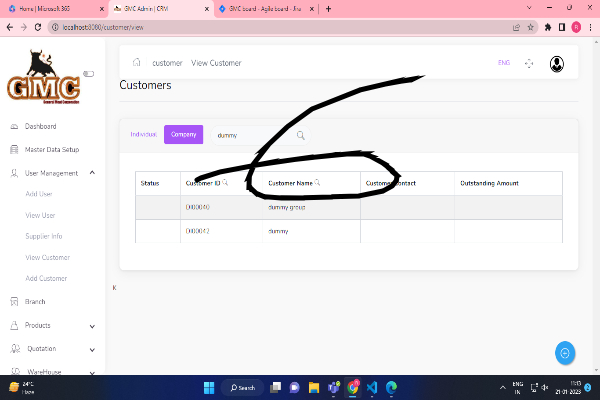This screenshot has width=600, height=400.
Task: Expand the Quotation sidebar menu
Action: [x=92, y=348]
